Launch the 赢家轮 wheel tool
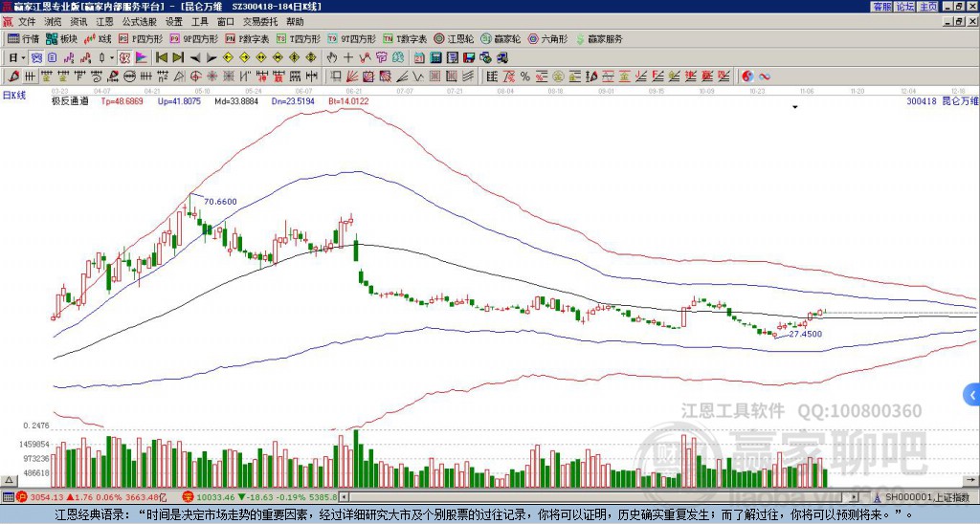Viewport: 980px width, 524px height. [501, 38]
